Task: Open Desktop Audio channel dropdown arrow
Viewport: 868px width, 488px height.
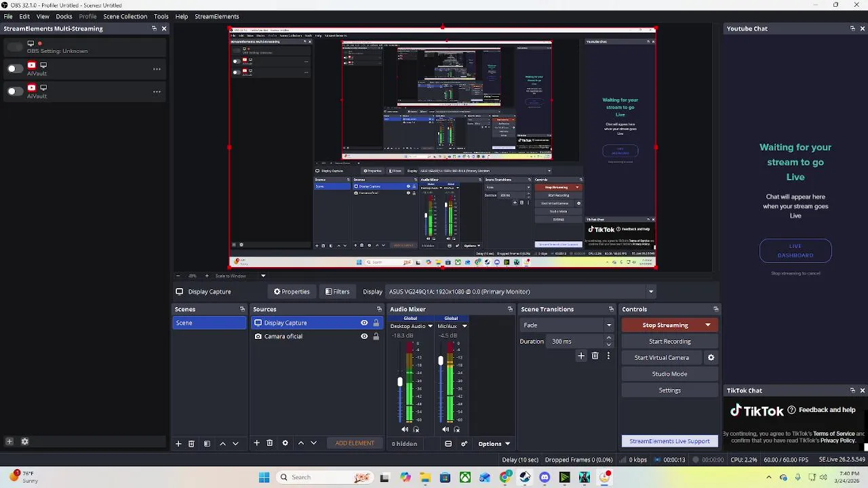Action: tap(429, 326)
